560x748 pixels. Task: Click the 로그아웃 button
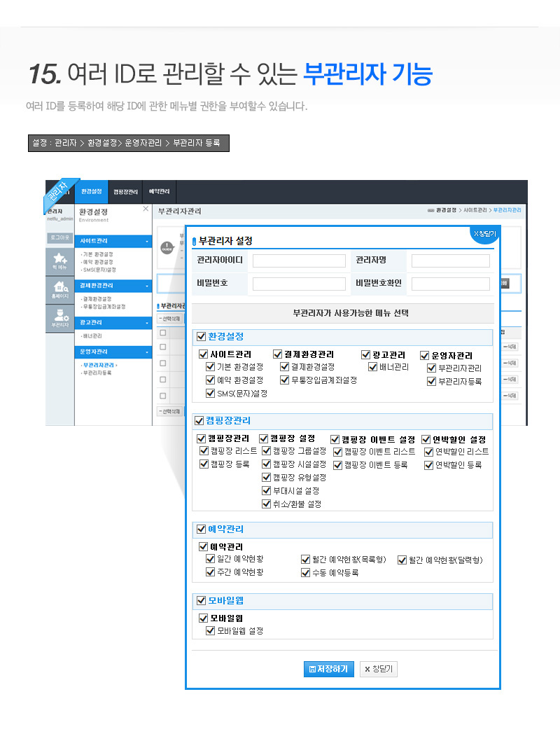[x=60, y=237]
